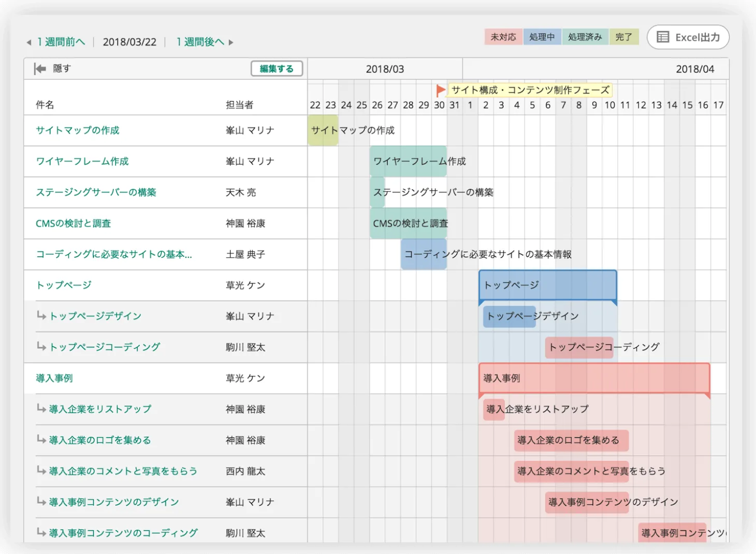The width and height of the screenshot is (756, 554).
Task: Open the ワイヤーフレーム作成 task link
Action: [82, 162]
